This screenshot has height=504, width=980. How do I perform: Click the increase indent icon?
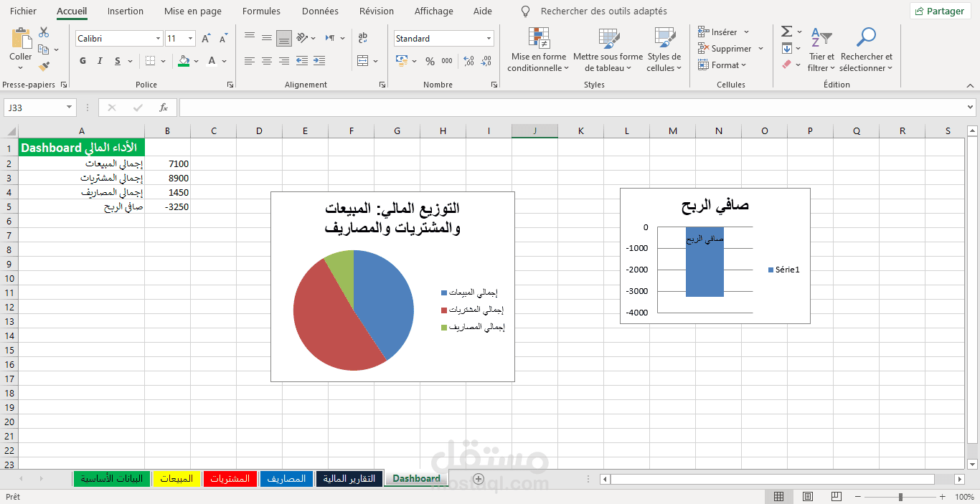pyautogui.click(x=319, y=61)
